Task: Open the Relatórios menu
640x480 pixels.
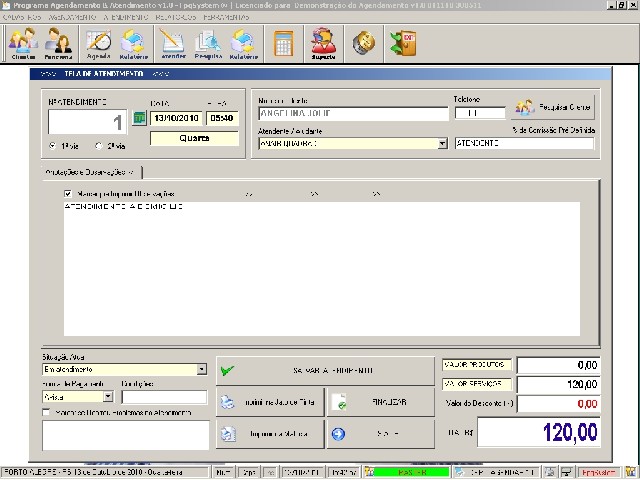Action: (x=176, y=18)
